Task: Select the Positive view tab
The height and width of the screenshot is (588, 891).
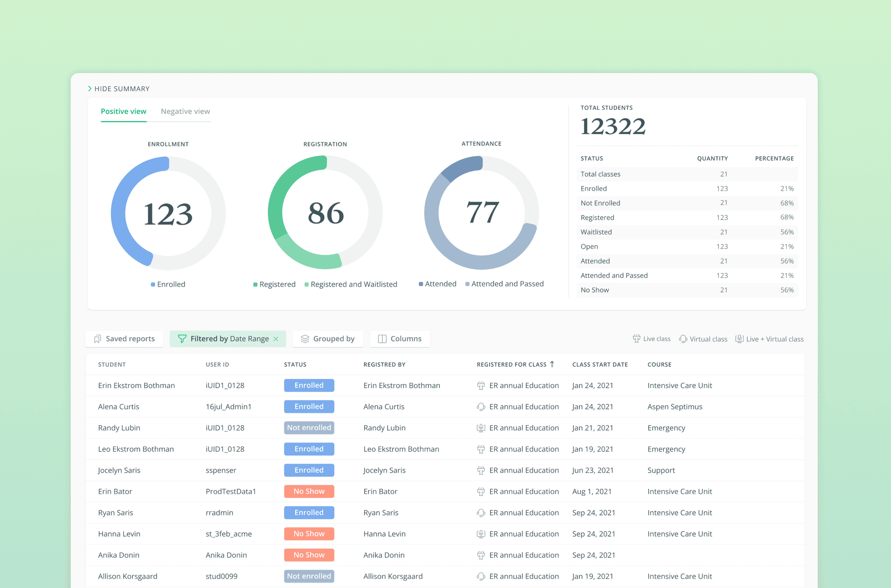Action: click(x=123, y=111)
